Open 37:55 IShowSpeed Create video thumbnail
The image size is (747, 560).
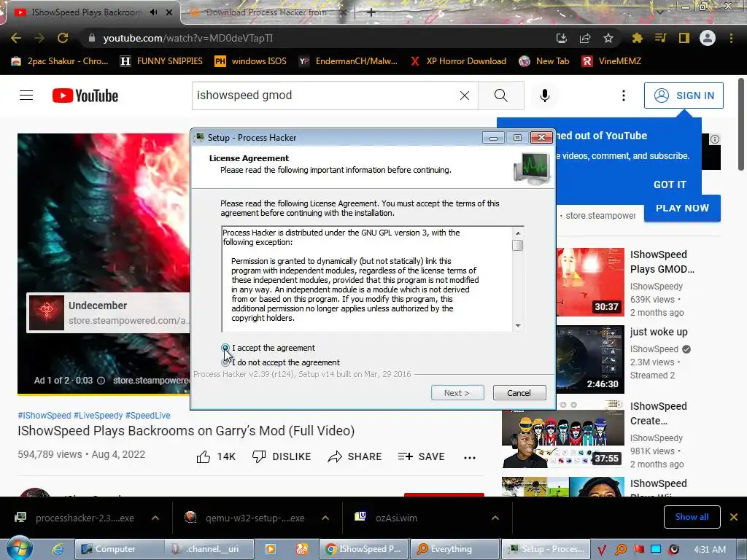pyautogui.click(x=563, y=435)
